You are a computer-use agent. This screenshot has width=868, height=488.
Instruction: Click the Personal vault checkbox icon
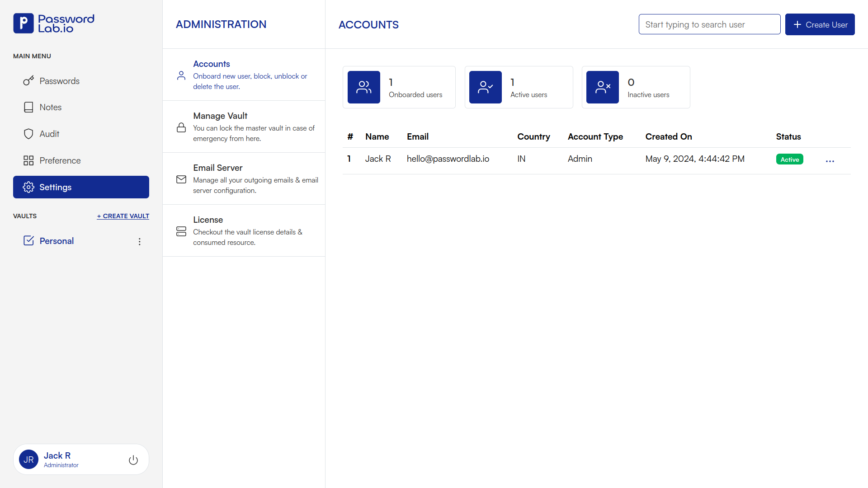click(28, 241)
